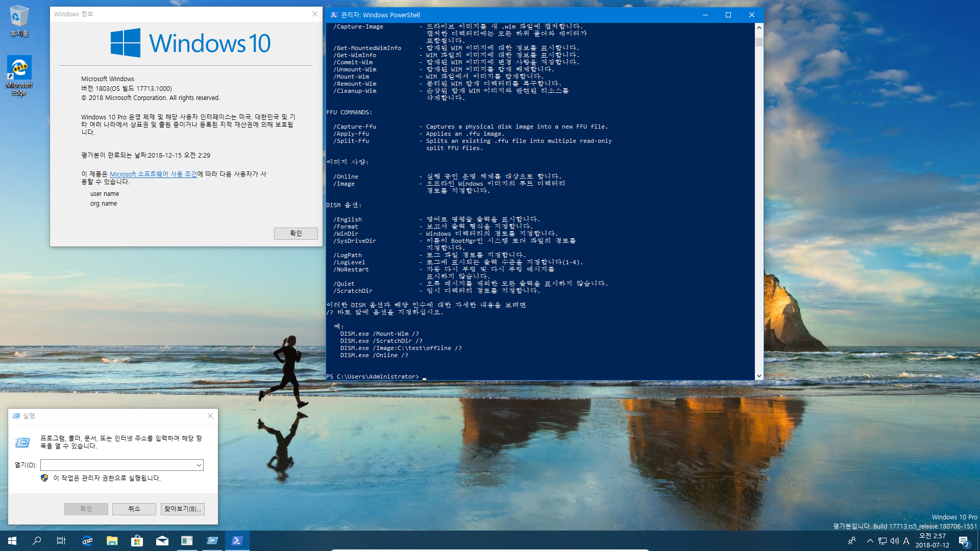This screenshot has width=980, height=551.
Task: Launch Edge Beta from the taskbar
Action: 87,541
